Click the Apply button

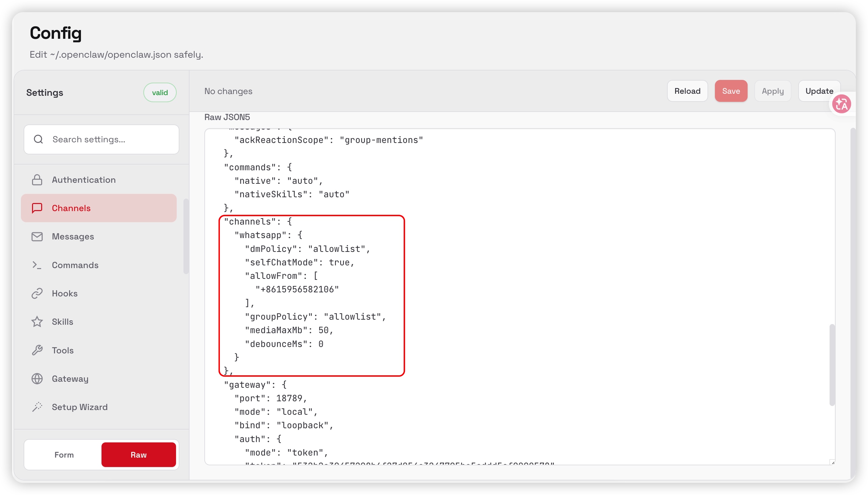[x=772, y=91]
